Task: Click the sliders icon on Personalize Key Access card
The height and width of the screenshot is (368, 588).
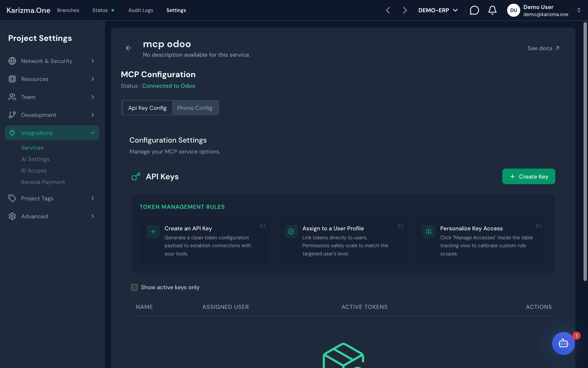Action: coord(429,231)
